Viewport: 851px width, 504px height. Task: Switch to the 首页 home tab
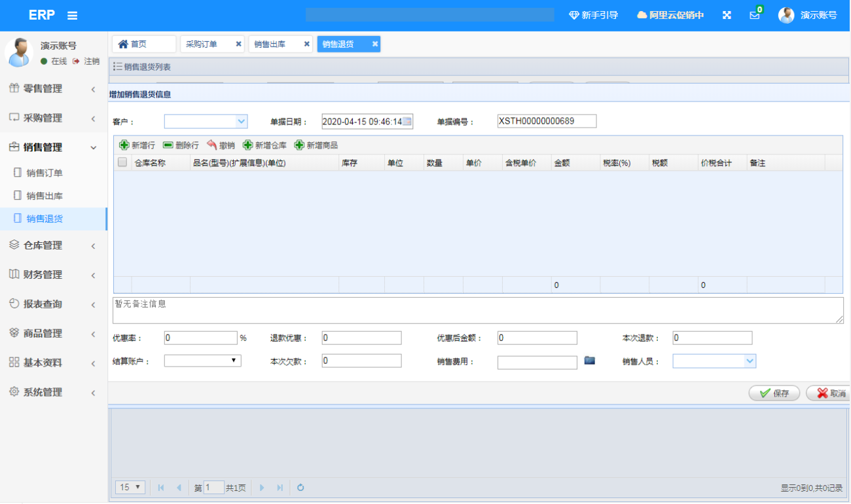click(144, 44)
